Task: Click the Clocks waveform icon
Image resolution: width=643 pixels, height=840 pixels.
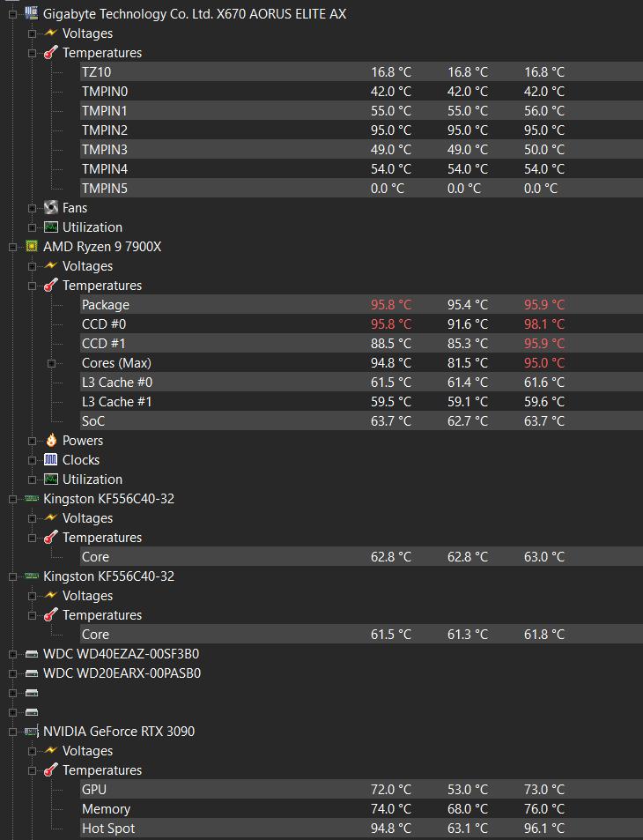Action: point(51,459)
